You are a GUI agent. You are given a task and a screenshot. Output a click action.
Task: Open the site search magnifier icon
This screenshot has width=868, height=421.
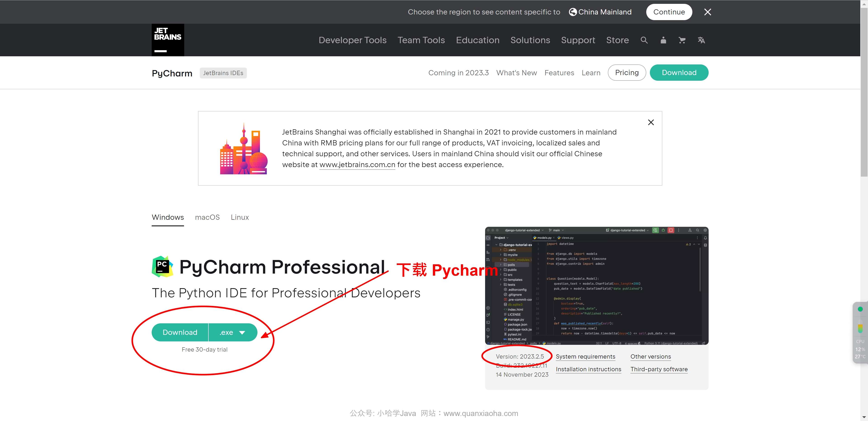click(x=644, y=40)
